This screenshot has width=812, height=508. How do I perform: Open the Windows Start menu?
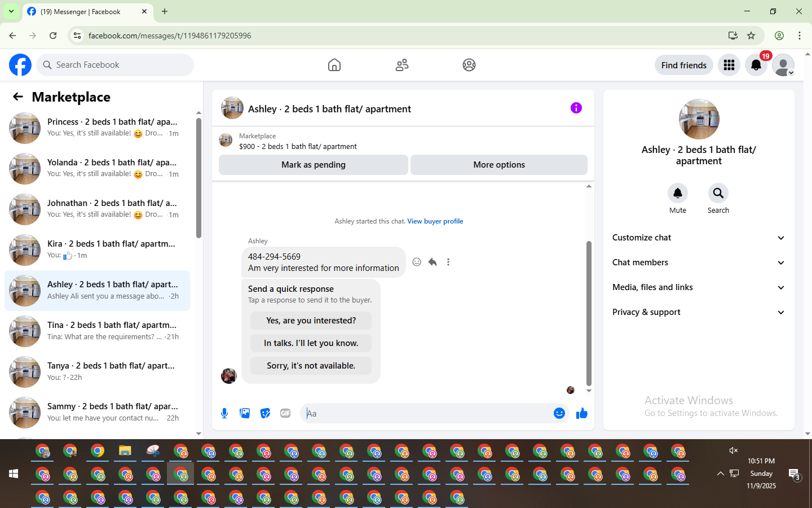coord(14,474)
